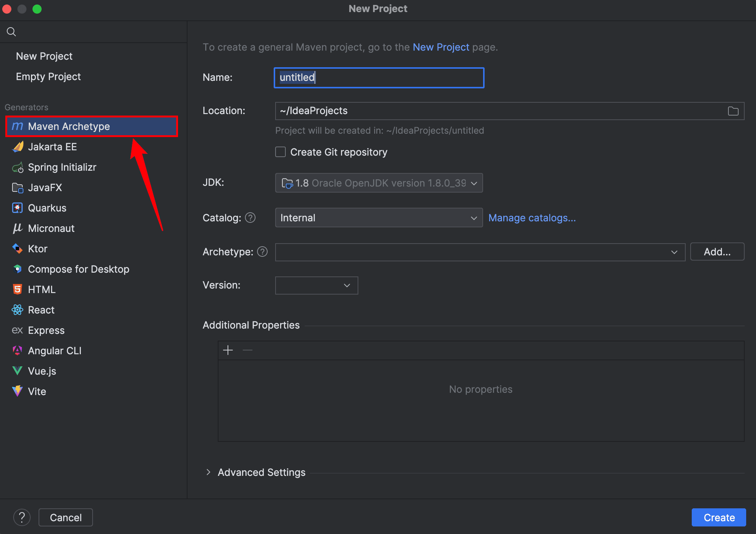
Task: Click the remove property minus icon
Action: [248, 350]
